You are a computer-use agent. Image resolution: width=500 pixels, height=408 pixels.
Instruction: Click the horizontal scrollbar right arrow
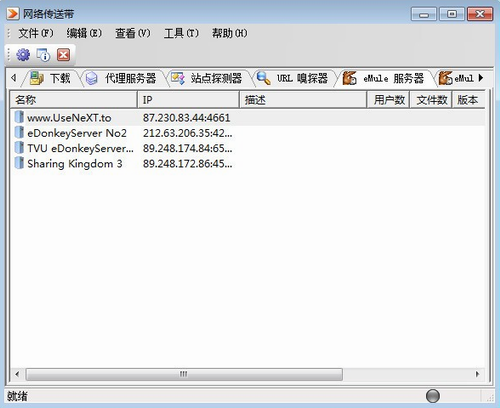click(x=477, y=374)
